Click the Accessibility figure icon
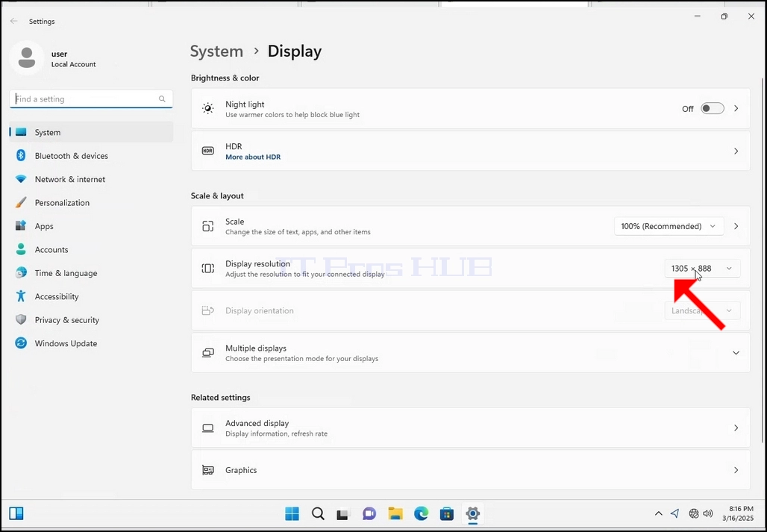The image size is (767, 532). tap(21, 295)
